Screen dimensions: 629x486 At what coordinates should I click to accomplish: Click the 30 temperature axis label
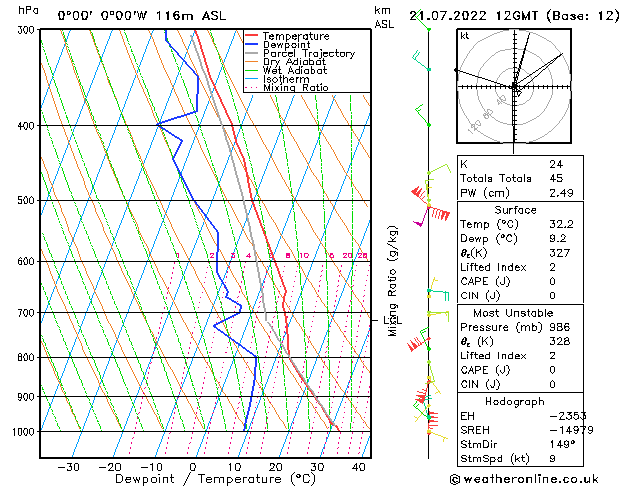coord(317,468)
